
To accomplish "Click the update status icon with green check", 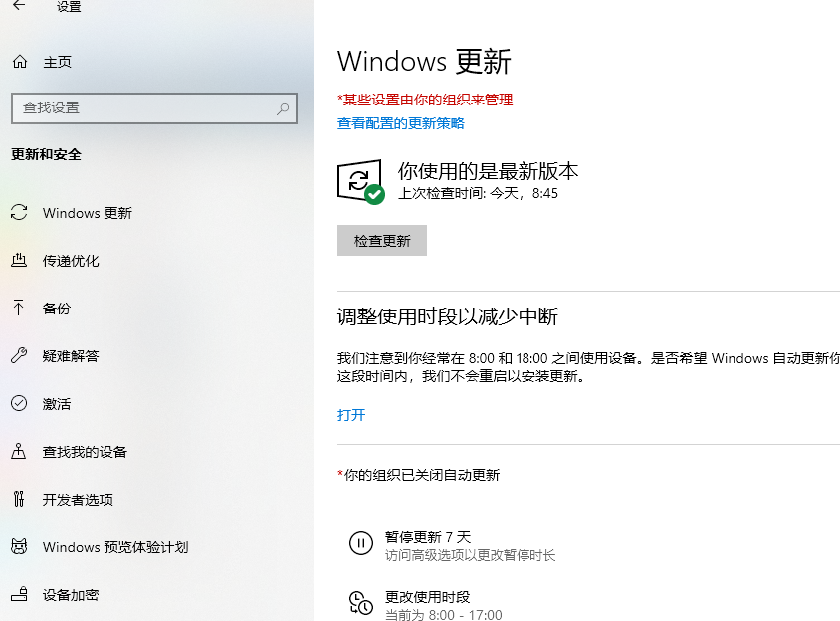I will click(361, 182).
